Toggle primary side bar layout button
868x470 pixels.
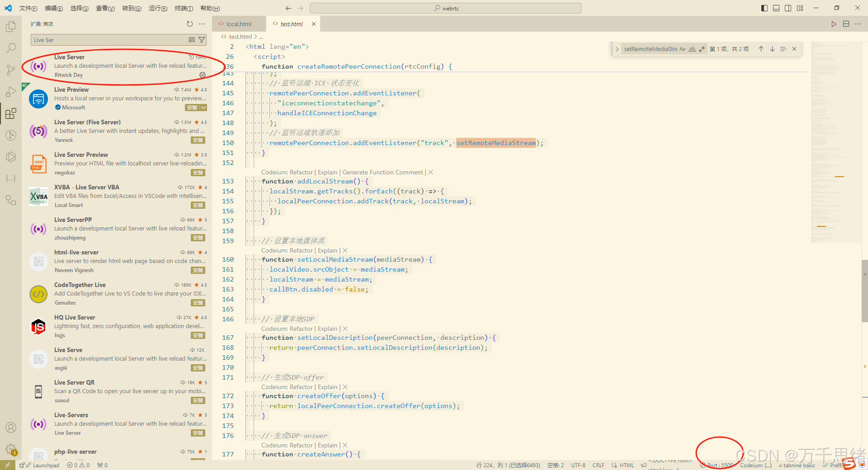click(764, 8)
